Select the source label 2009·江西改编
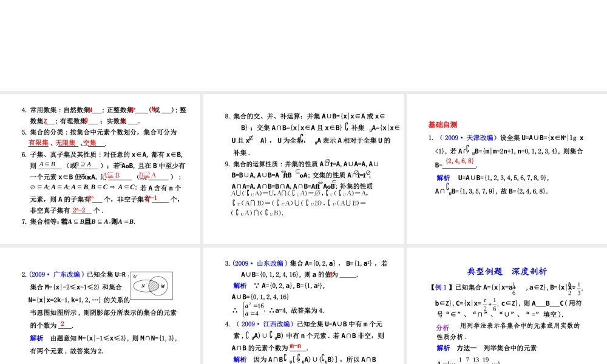 pyautogui.click(x=266, y=324)
